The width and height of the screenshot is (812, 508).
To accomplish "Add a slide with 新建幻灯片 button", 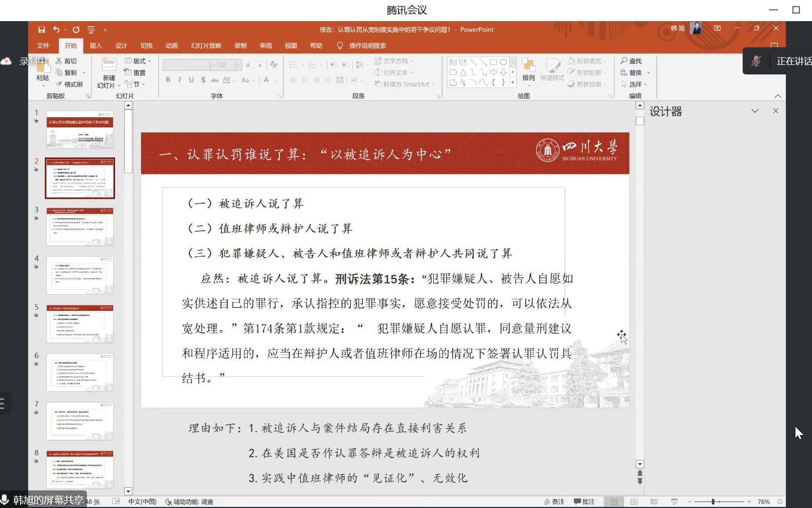I will tap(109, 72).
